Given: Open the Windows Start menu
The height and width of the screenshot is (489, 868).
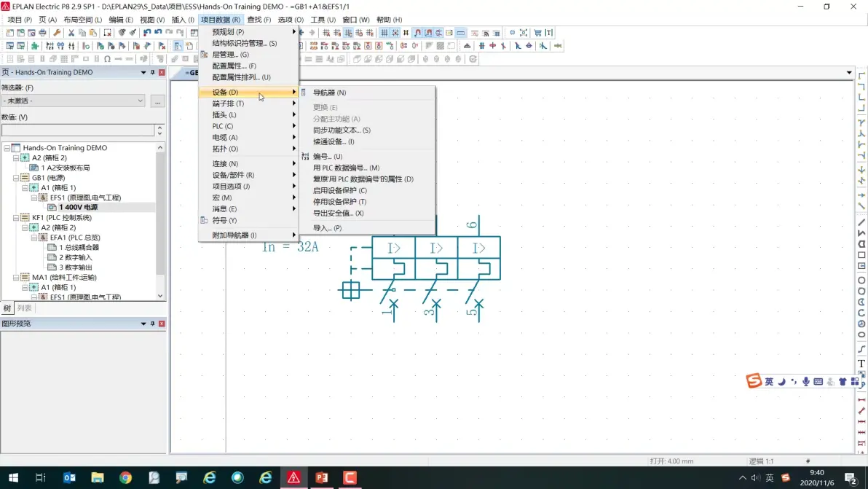Looking at the screenshot, I should (x=13, y=477).
